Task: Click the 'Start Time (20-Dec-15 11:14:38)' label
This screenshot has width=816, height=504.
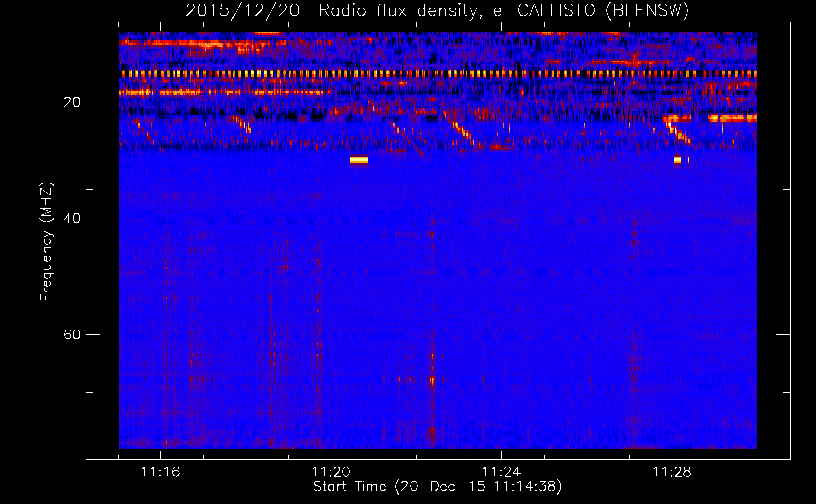Action: (437, 487)
